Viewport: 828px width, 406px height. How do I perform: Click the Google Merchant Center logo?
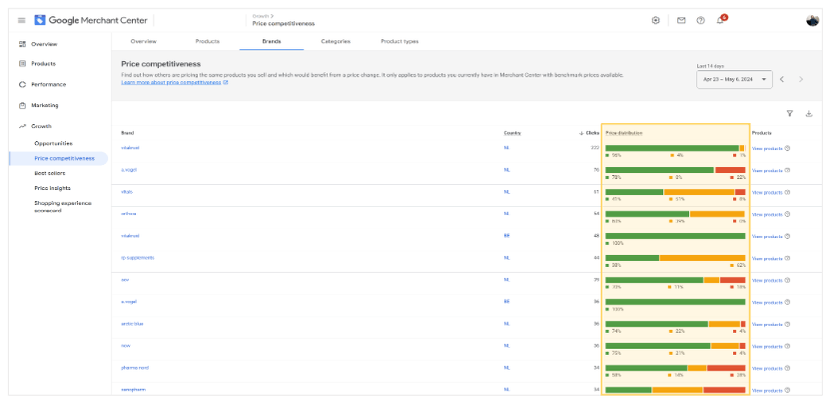point(89,21)
